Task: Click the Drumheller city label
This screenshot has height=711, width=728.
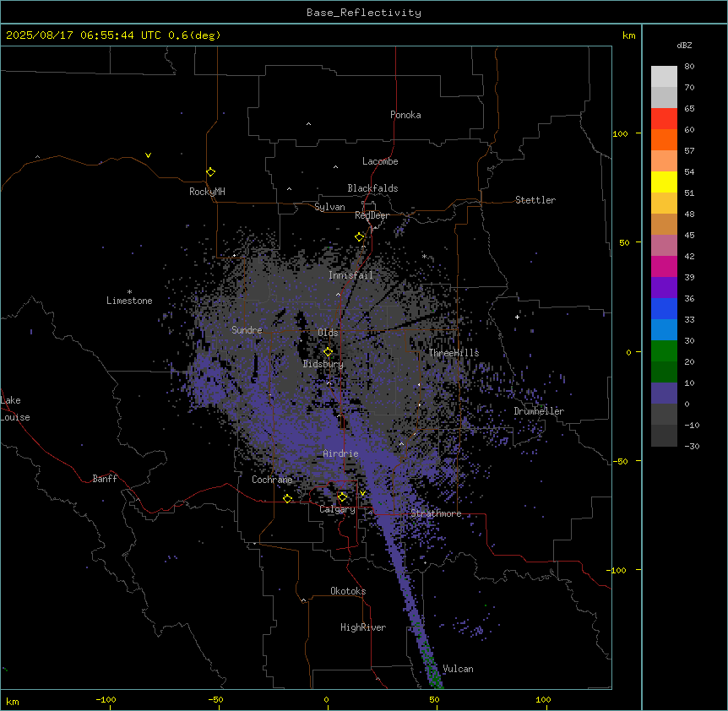Action: click(x=539, y=411)
